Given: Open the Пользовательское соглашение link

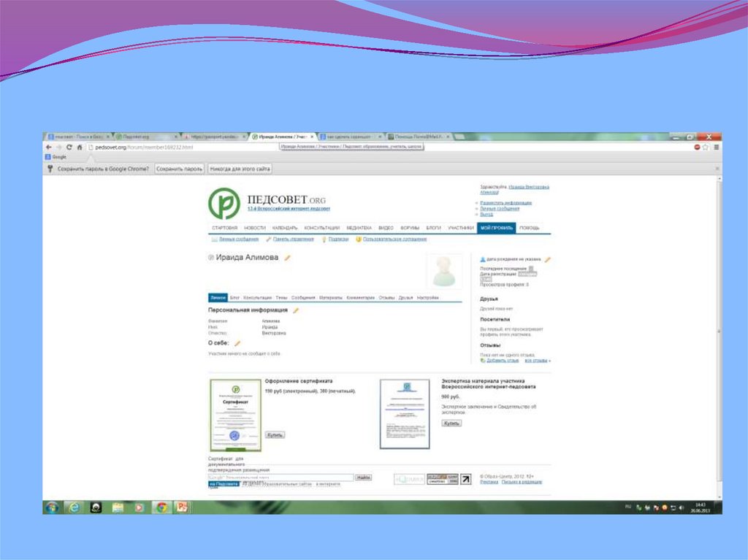Looking at the screenshot, I should [x=395, y=239].
